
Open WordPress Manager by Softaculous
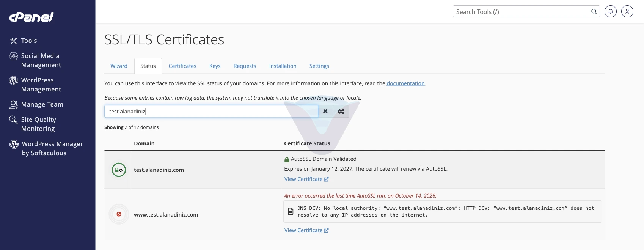click(x=52, y=149)
